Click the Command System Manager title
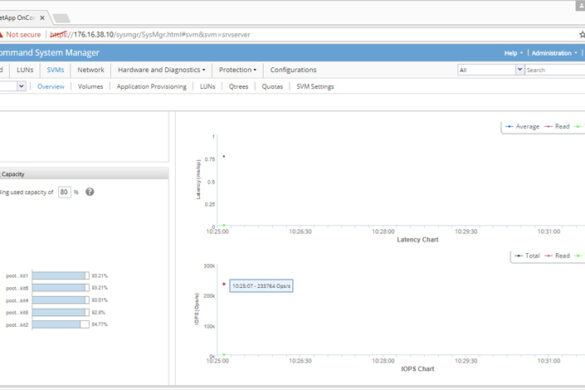 (x=50, y=53)
